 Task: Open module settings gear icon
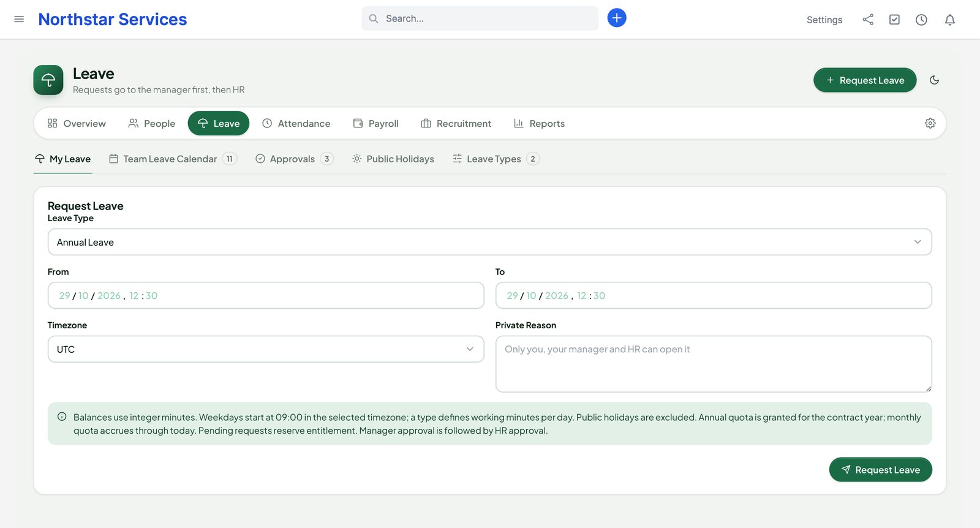[x=930, y=123]
